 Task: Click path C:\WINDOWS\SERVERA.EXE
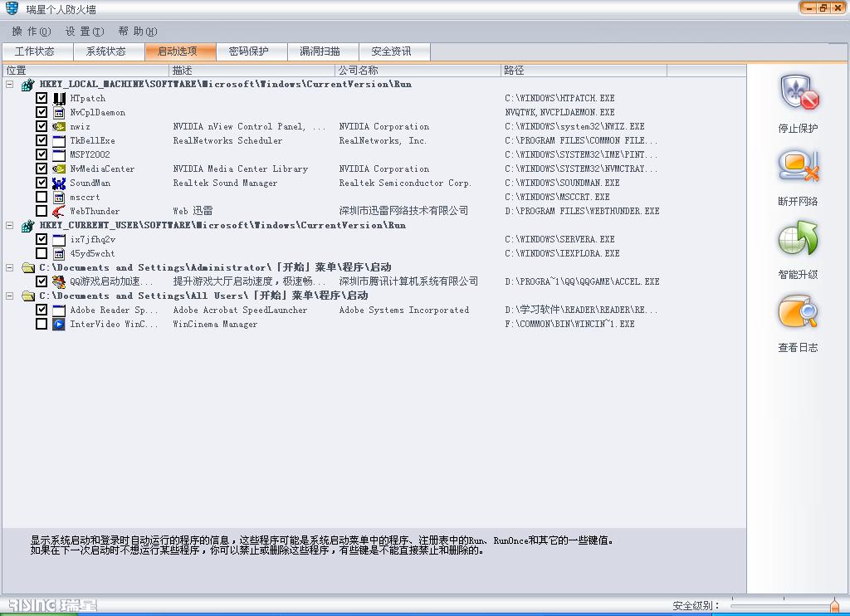(559, 239)
